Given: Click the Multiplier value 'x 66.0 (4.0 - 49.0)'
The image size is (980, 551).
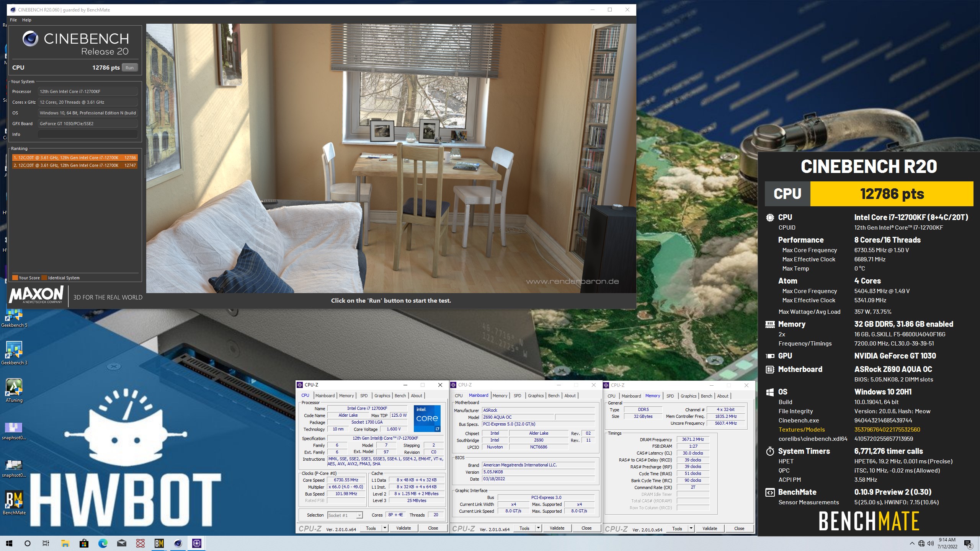Looking at the screenshot, I should tap(346, 487).
